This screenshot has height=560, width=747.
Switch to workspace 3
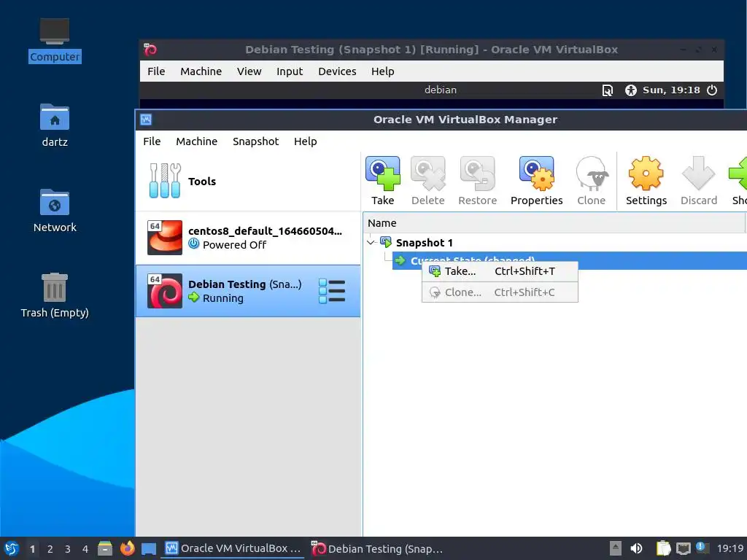(68, 549)
